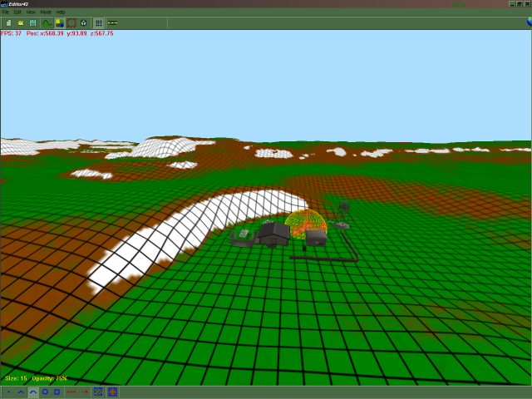Choose the blue circle brush shape
Screen dimensions: 532x399
(45, 392)
